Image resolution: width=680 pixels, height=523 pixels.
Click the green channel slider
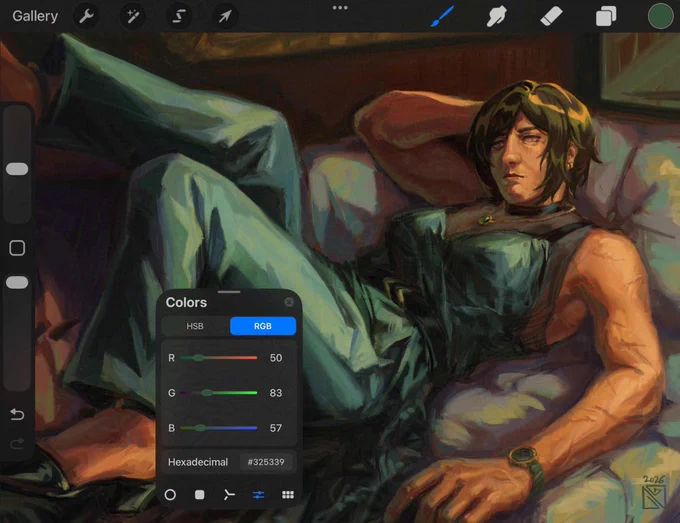click(x=219, y=393)
